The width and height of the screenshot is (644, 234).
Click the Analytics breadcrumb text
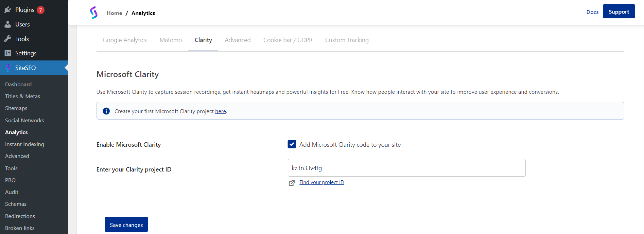143,13
